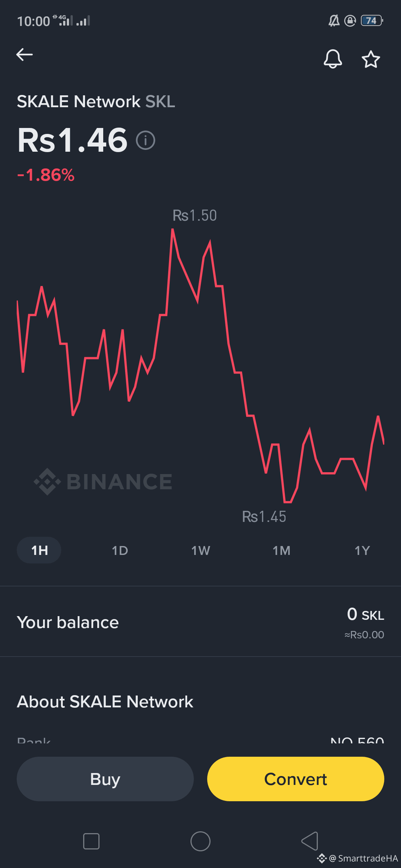Viewport: 401px width, 868px height.
Task: Tap the About SKALE Network heading
Action: (x=105, y=702)
